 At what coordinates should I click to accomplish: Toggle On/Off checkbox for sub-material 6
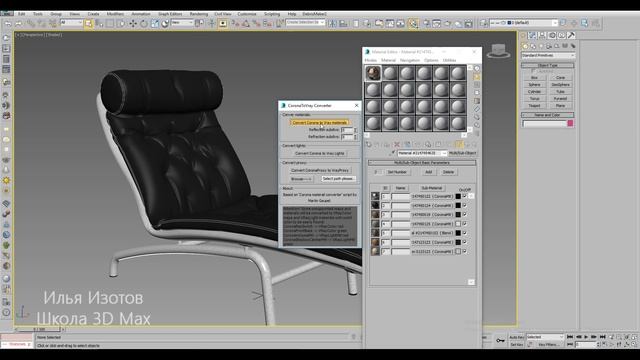click(464, 242)
